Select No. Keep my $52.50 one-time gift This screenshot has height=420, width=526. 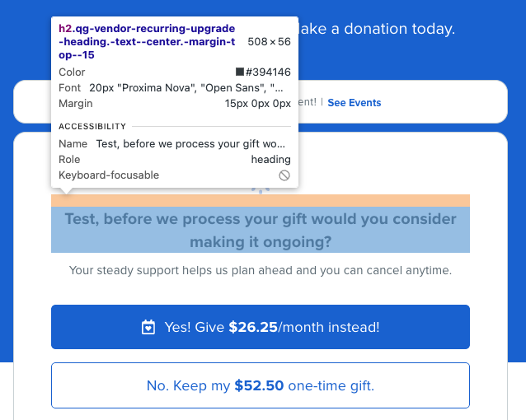point(261,385)
